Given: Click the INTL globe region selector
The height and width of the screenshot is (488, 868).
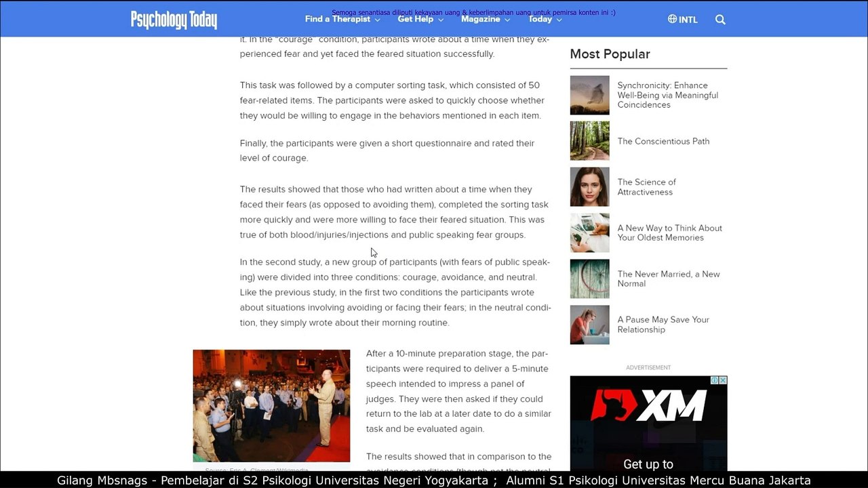Looking at the screenshot, I should (x=683, y=19).
